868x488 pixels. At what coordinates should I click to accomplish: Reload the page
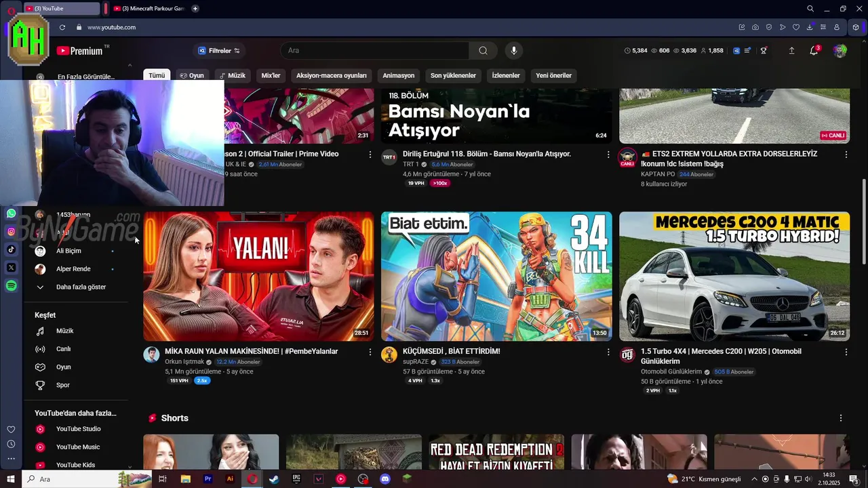62,27
